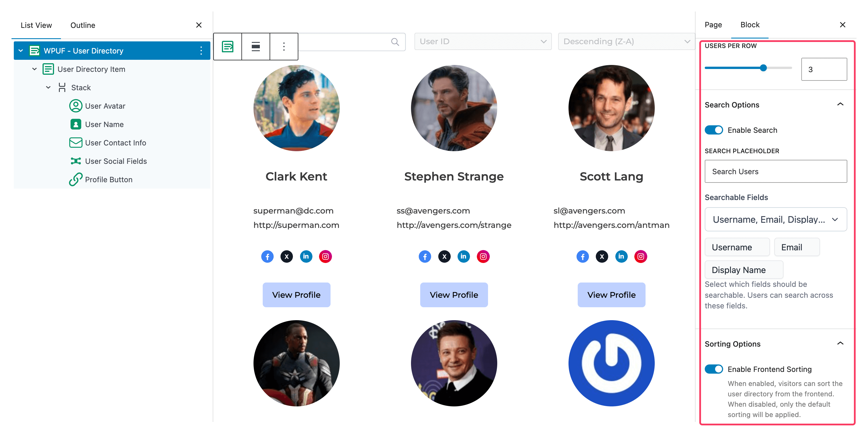
Task: Open Stephen Strange's Instagram icon
Action: (483, 257)
